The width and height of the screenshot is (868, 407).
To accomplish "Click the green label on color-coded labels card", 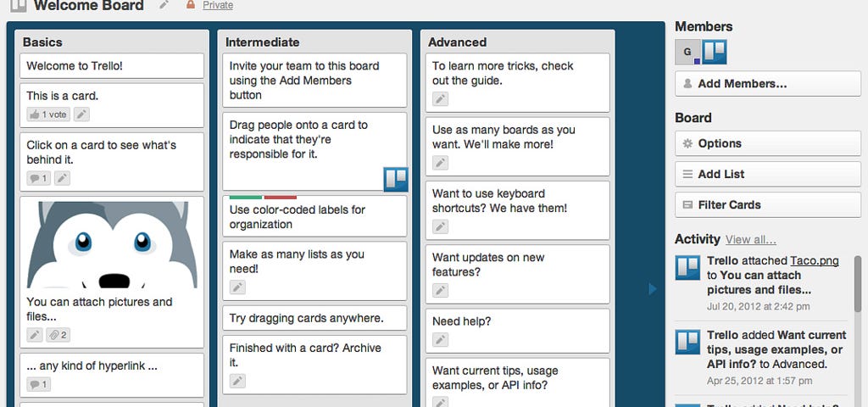I will pos(246,197).
